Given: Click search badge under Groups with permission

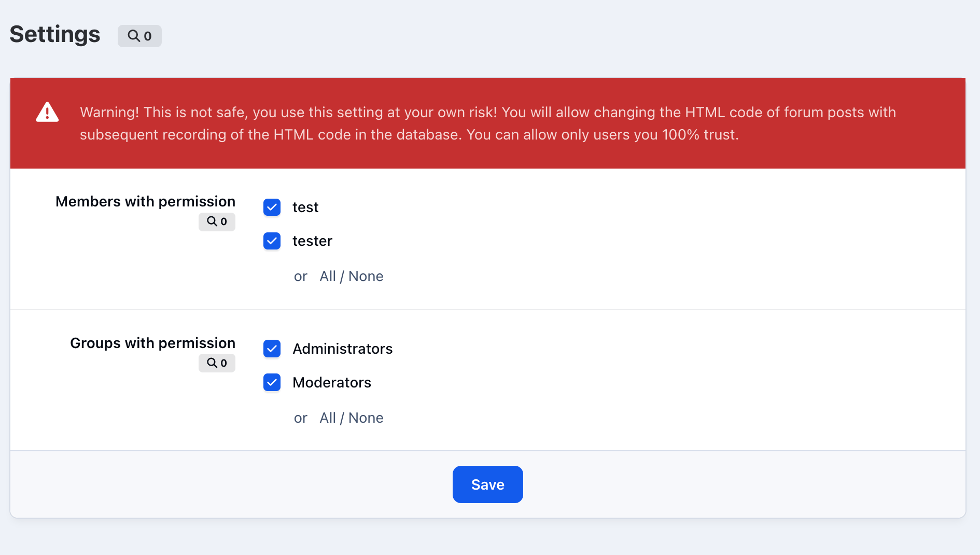Looking at the screenshot, I should click(217, 363).
